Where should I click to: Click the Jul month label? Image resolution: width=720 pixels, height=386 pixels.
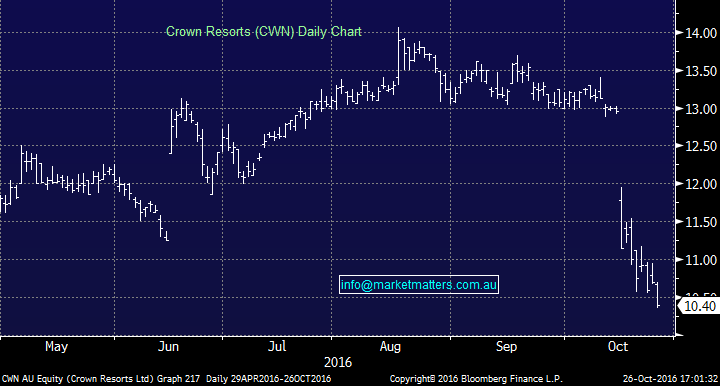[277, 347]
